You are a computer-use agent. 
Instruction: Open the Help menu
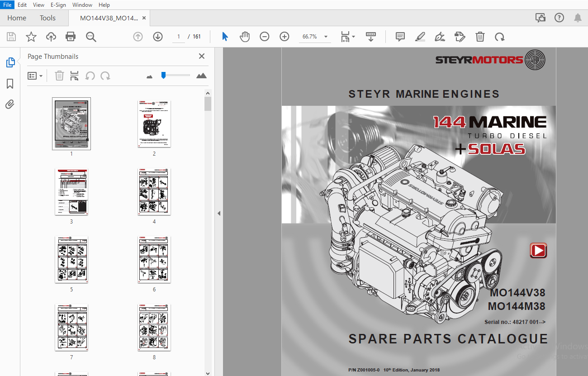tap(104, 5)
